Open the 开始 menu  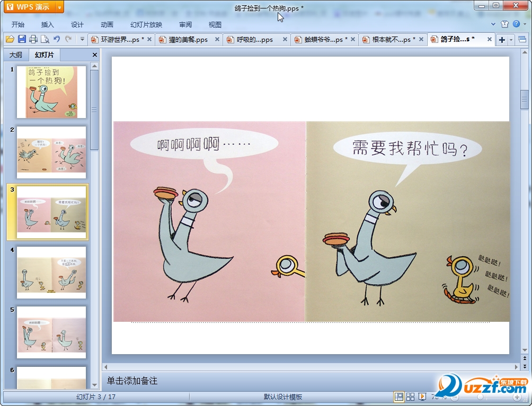pyautogui.click(x=17, y=24)
